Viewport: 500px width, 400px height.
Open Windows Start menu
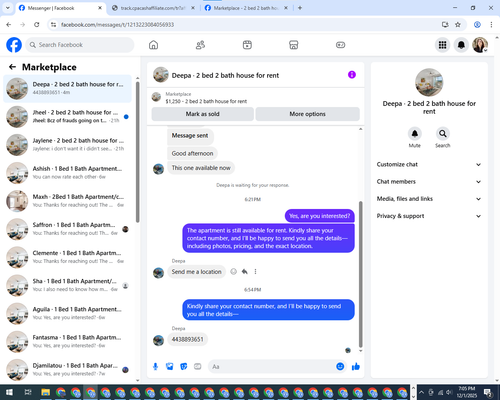click(x=9, y=392)
